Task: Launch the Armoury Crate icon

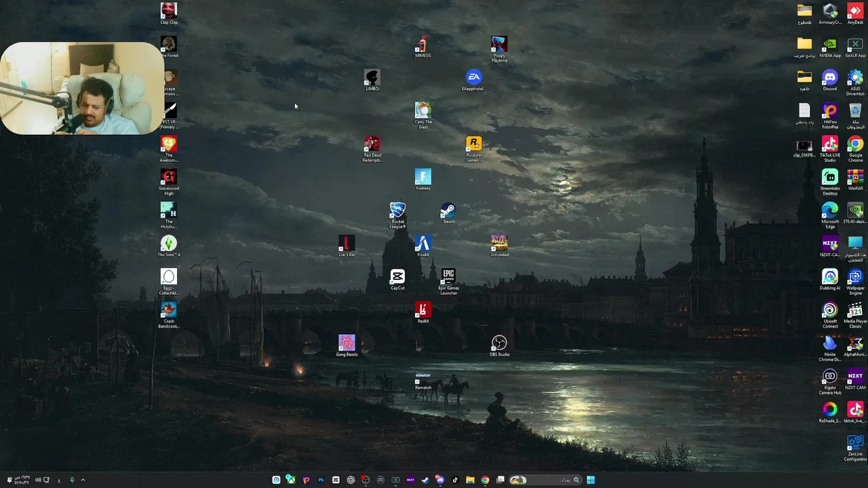Action: (830, 13)
